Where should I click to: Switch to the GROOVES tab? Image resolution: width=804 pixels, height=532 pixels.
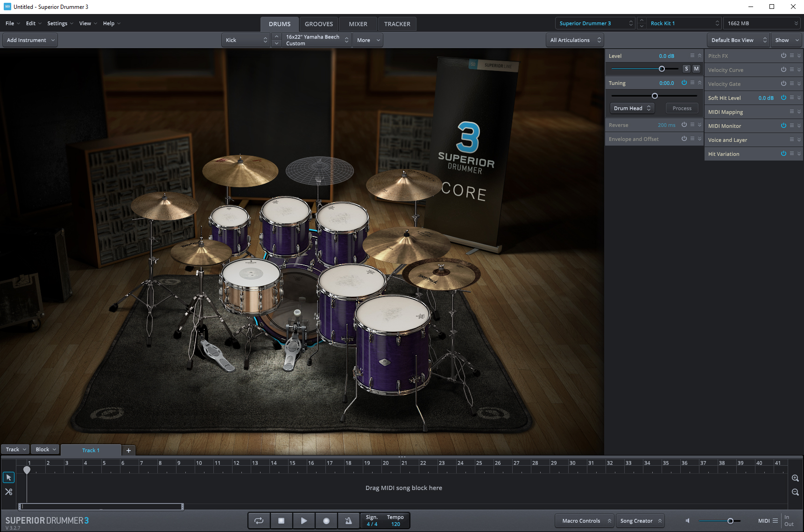319,24
